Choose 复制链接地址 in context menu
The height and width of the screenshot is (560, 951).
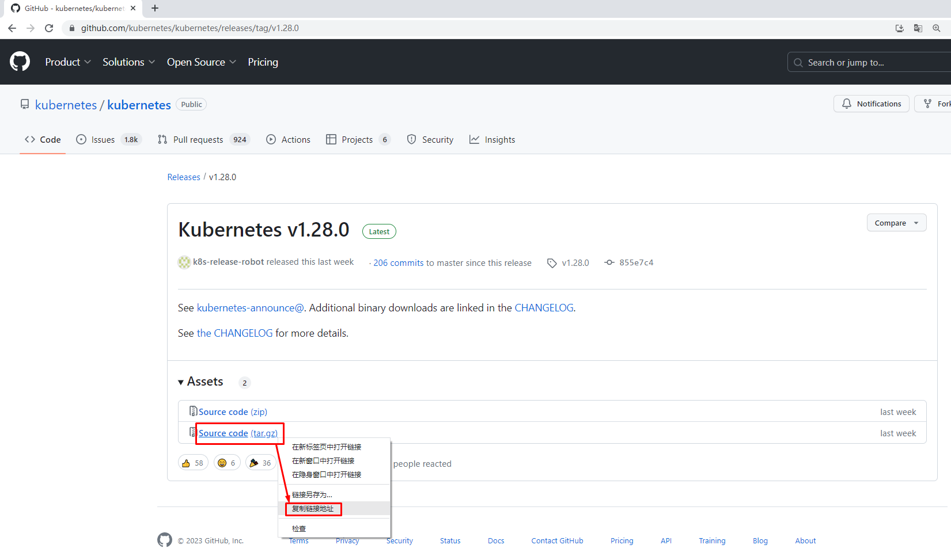[x=334, y=508]
